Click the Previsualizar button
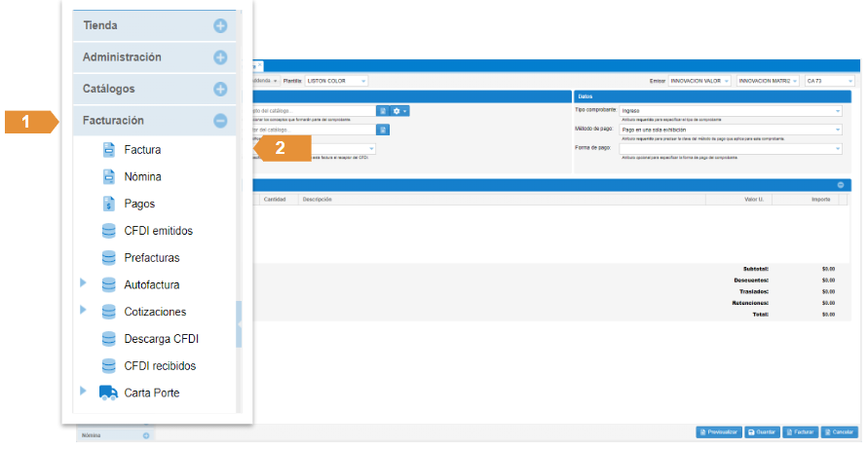Screen dimensions: 868x449 [x=720, y=431]
